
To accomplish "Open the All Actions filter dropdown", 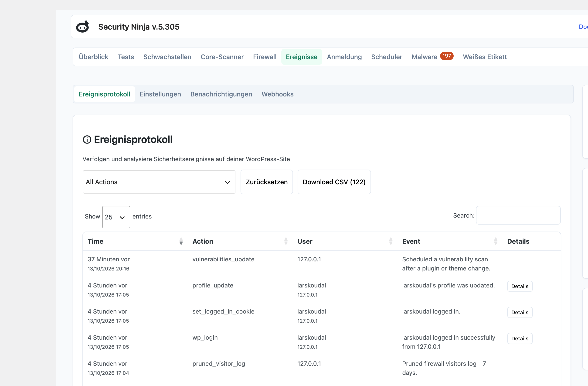I will coord(159,182).
